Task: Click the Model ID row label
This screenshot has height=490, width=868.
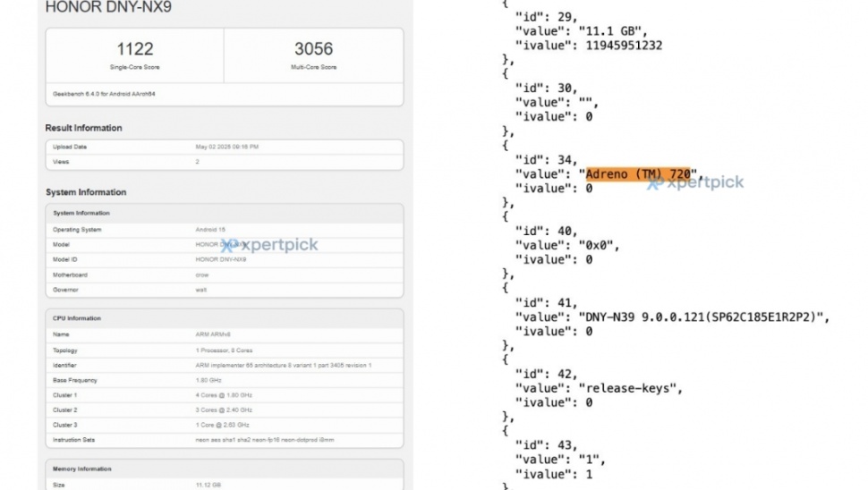Action: point(64,259)
